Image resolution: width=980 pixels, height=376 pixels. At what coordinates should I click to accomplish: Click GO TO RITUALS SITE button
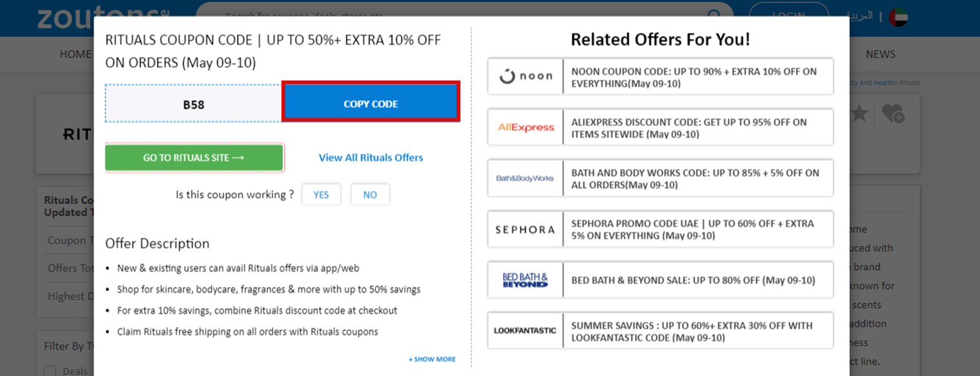point(194,157)
